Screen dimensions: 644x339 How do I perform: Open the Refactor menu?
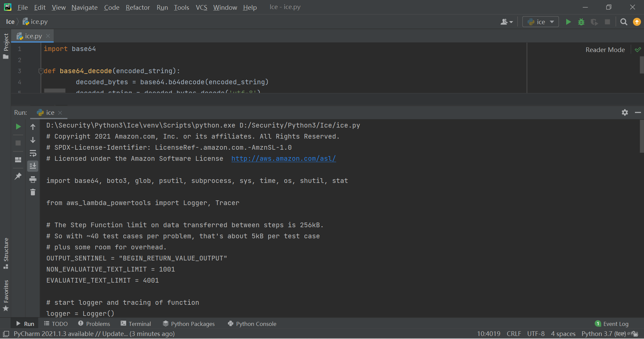coord(138,7)
